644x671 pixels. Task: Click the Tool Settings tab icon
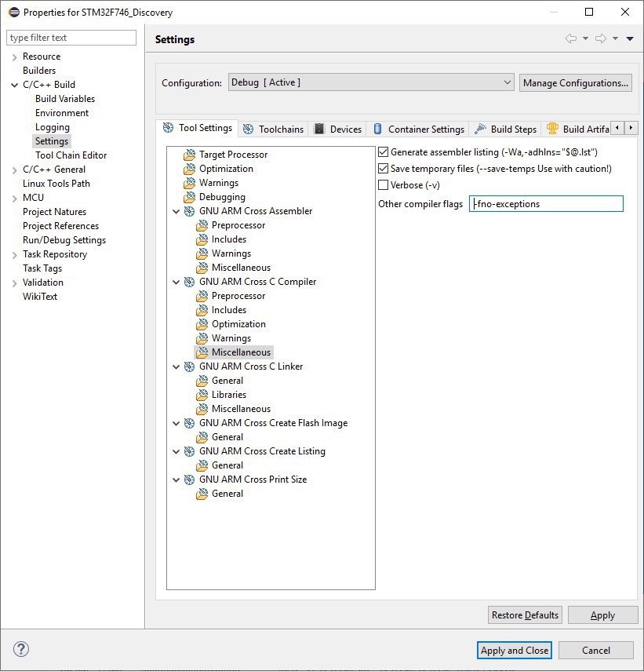(x=169, y=127)
